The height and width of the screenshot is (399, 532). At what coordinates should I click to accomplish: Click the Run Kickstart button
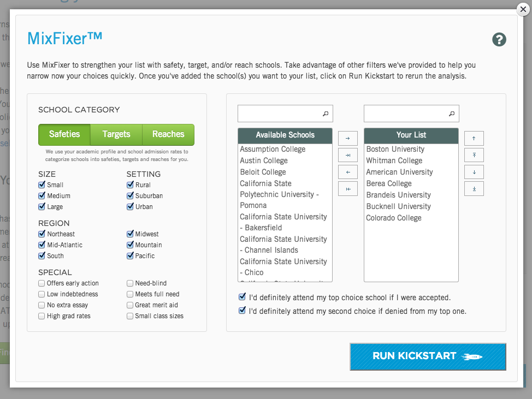[x=428, y=356]
